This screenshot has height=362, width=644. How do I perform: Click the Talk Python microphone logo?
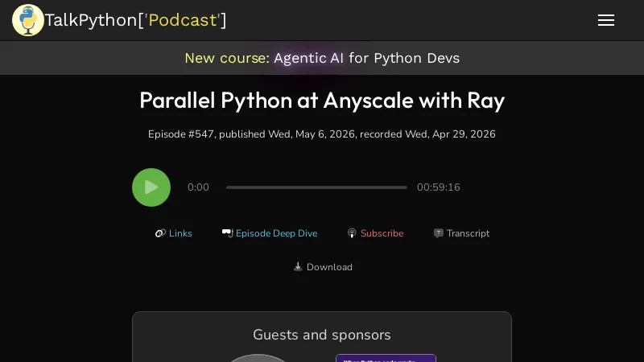pos(27,20)
